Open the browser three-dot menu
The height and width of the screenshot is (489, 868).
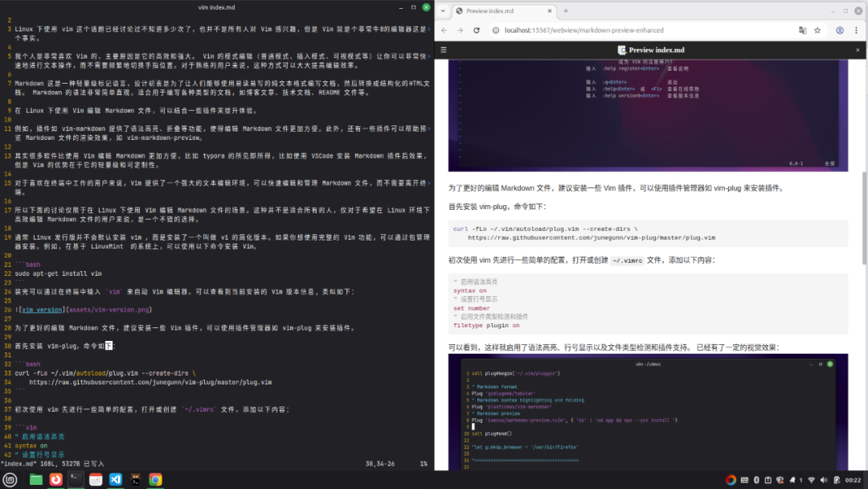857,31
